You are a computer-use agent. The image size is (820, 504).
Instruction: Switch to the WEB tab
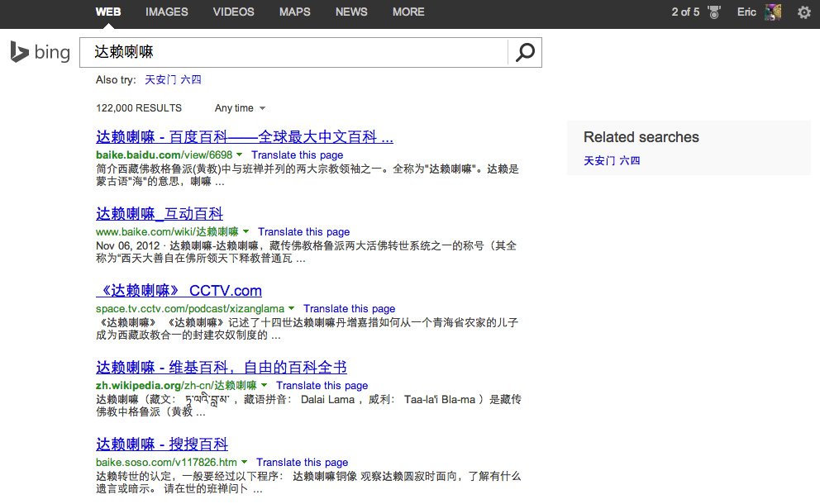[x=108, y=12]
